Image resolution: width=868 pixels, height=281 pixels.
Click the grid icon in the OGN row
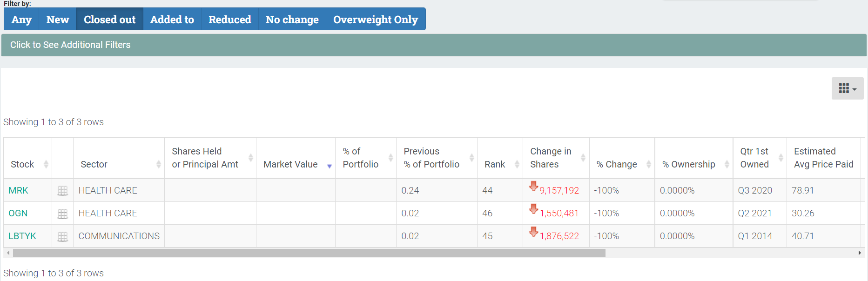(62, 214)
